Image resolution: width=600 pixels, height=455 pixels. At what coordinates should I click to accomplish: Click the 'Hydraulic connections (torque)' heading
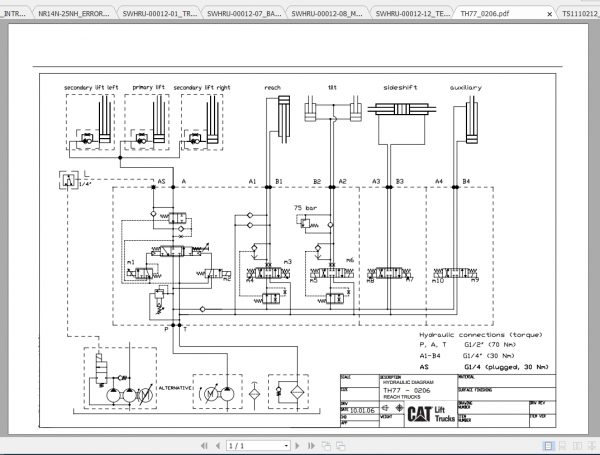[481, 335]
